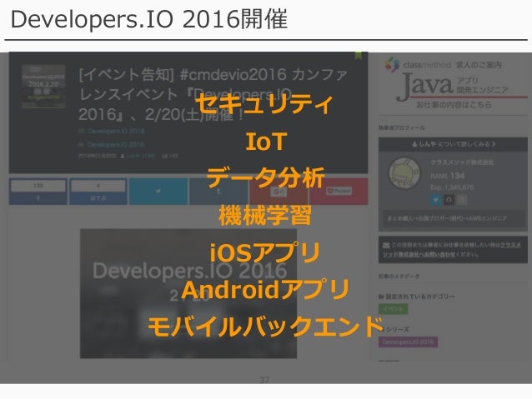This screenshot has height=399, width=532.
Task: Click the 機械学習 overlay text
Action: pyautogui.click(x=265, y=215)
